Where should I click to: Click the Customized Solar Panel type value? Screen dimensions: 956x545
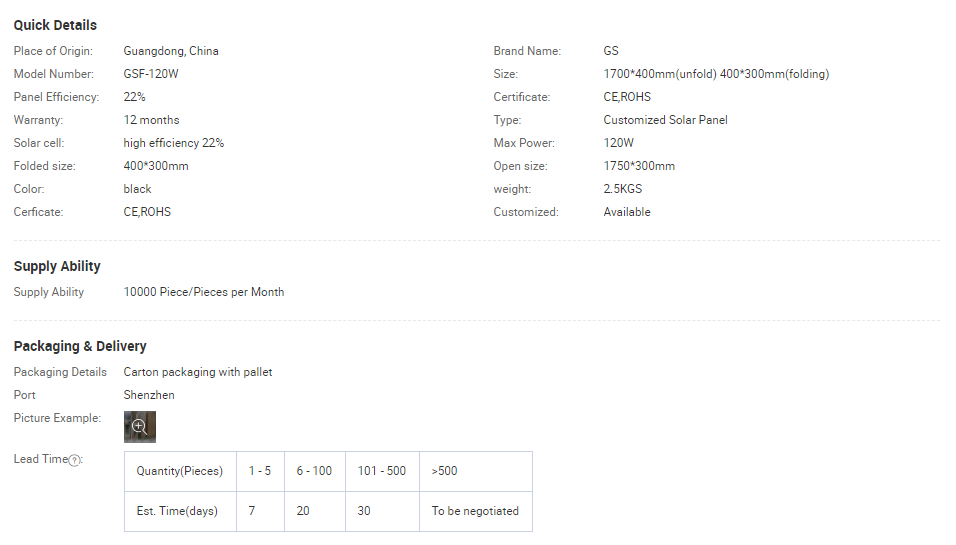665,120
